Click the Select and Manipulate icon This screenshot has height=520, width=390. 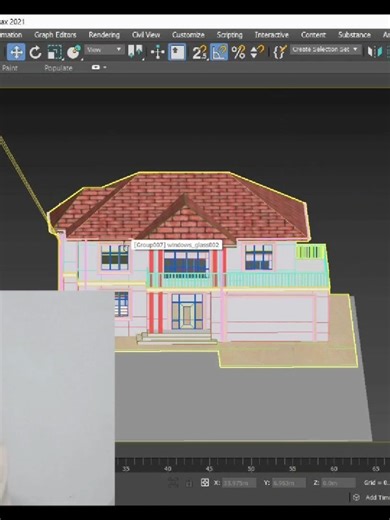click(158, 52)
